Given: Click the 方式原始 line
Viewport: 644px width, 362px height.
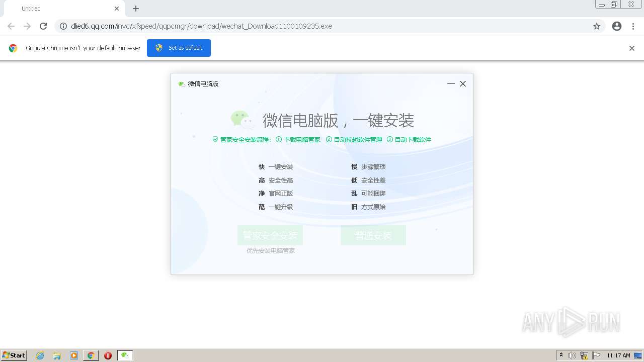Looking at the screenshot, I should click(x=368, y=207).
